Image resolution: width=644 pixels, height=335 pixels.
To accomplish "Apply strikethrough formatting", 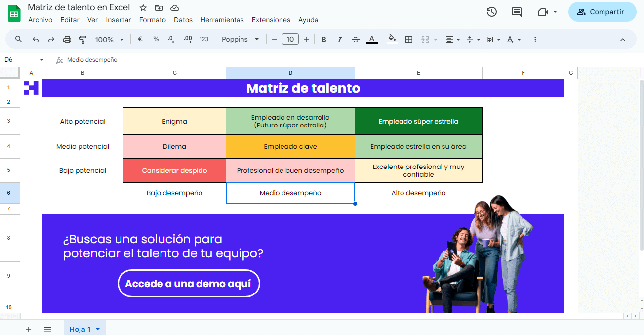I will [x=356, y=39].
